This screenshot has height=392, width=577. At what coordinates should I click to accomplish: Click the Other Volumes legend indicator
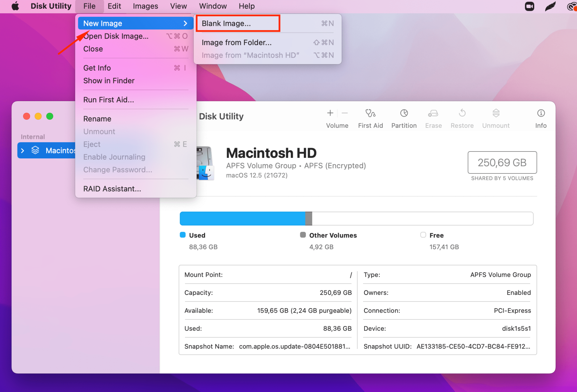pos(303,235)
